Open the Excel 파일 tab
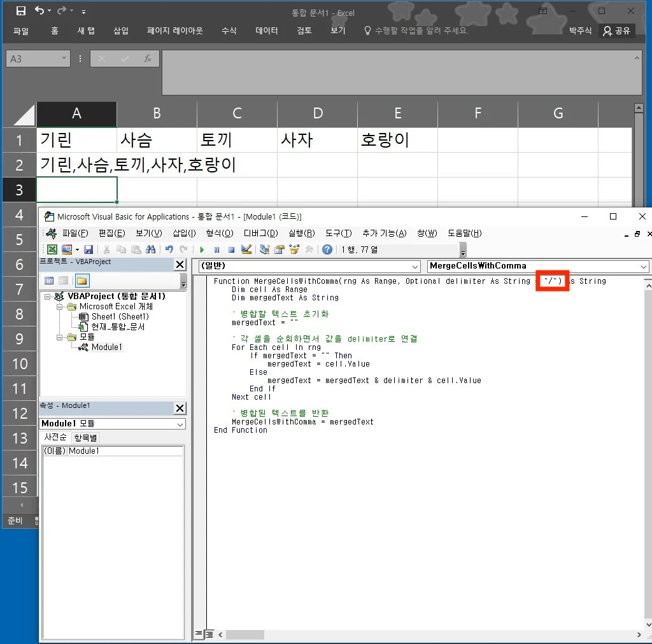This screenshot has height=644, width=652. pyautogui.click(x=21, y=31)
